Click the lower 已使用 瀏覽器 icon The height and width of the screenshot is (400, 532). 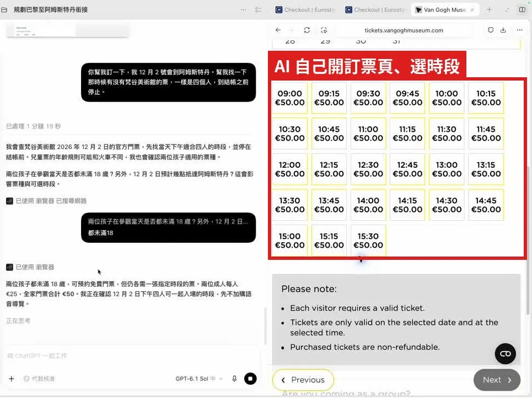tap(9, 267)
